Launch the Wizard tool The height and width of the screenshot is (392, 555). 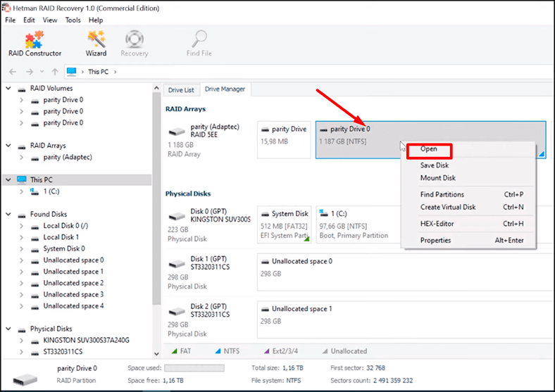[x=96, y=44]
